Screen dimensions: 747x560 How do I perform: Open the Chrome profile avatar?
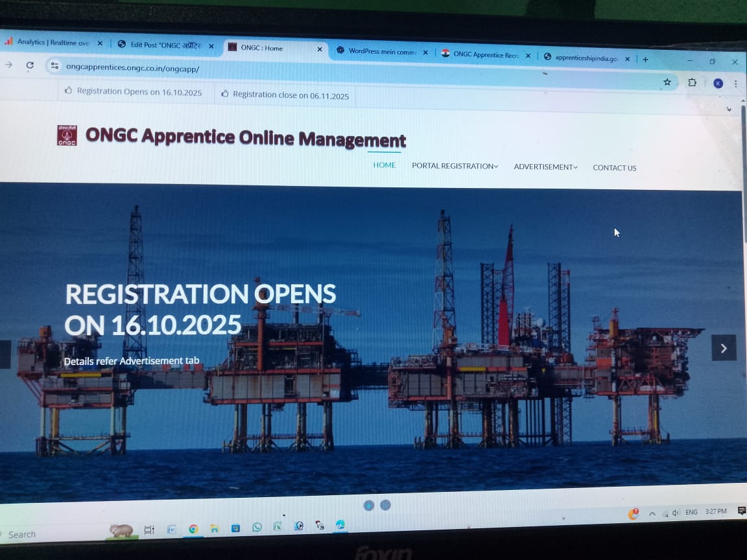coord(718,83)
